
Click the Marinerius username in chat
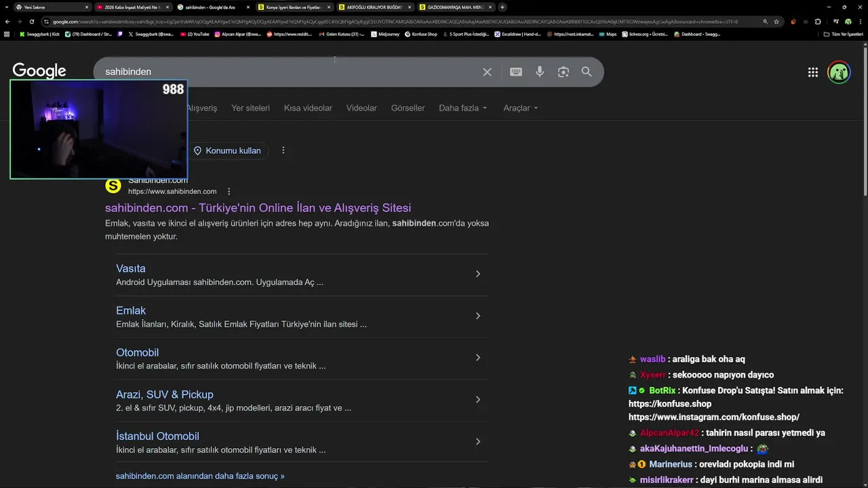(671, 464)
